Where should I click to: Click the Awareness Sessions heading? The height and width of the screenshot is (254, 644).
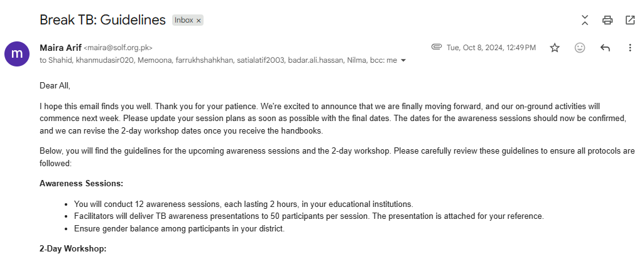pyautogui.click(x=81, y=184)
